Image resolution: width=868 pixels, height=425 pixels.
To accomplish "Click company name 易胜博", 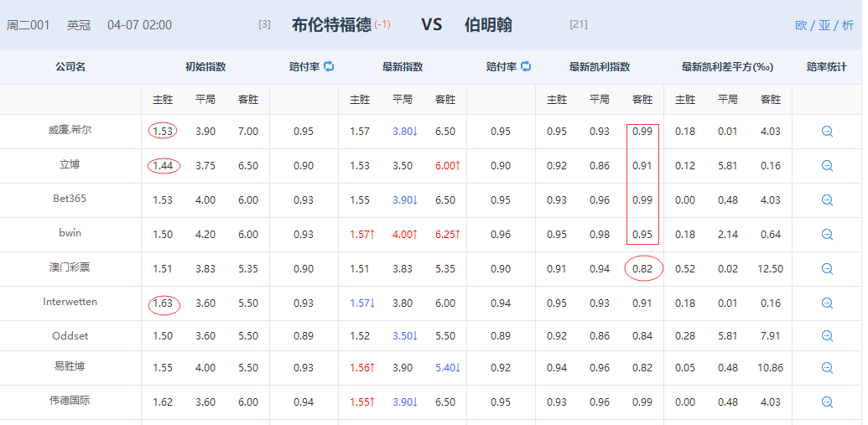I will [x=70, y=365].
